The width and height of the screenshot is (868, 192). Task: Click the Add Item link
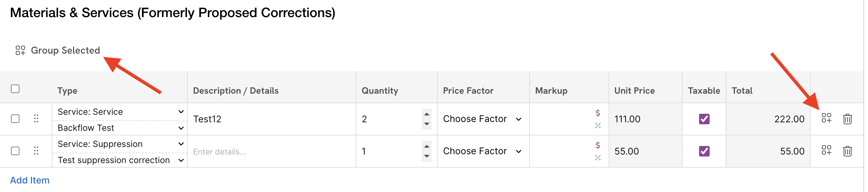pos(30,180)
